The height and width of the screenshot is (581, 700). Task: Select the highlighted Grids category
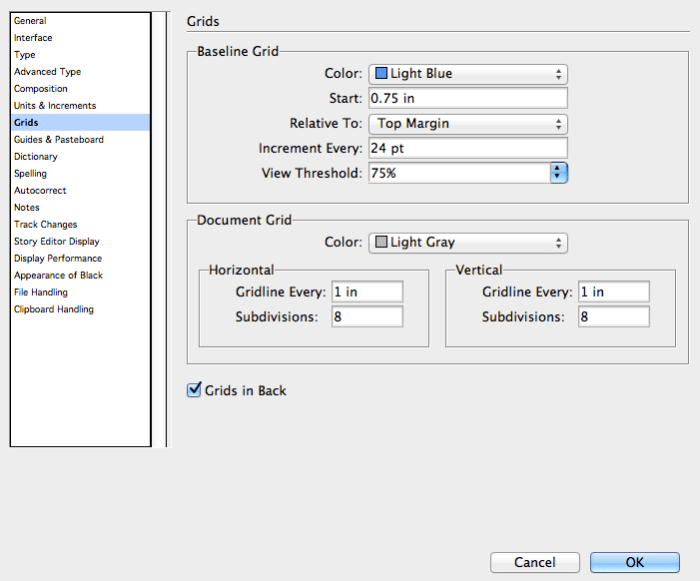pos(80,122)
